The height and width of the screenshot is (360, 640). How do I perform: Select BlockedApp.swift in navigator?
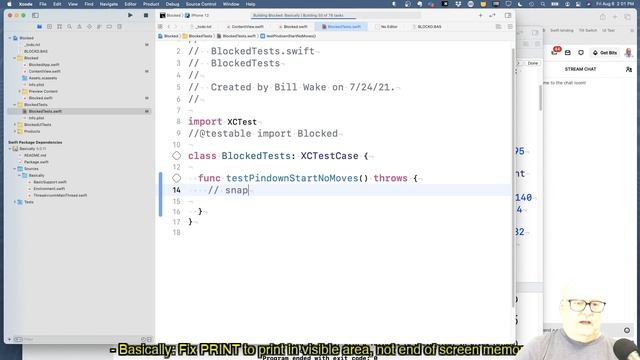[44, 64]
